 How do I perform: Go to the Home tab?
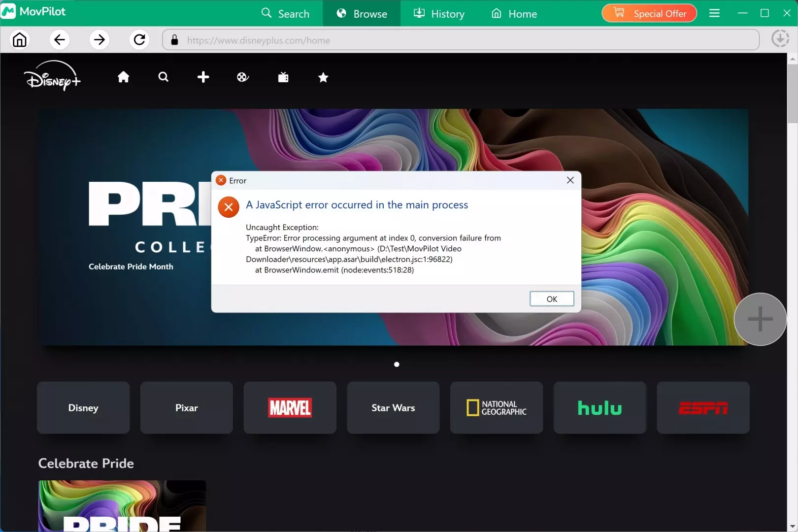tap(514, 13)
